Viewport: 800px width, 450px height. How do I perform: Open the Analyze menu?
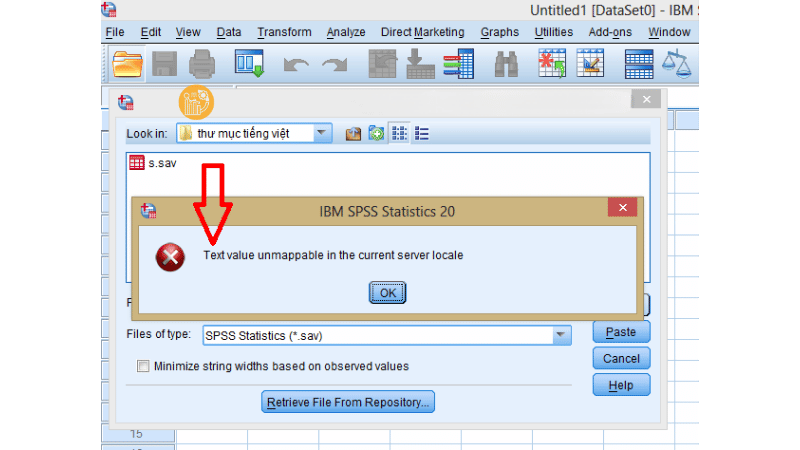tap(346, 32)
